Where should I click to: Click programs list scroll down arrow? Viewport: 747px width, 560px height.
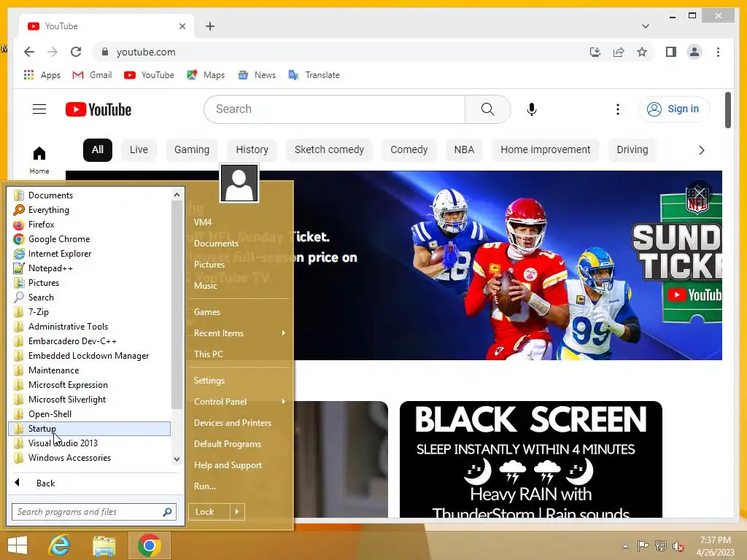[x=177, y=459]
